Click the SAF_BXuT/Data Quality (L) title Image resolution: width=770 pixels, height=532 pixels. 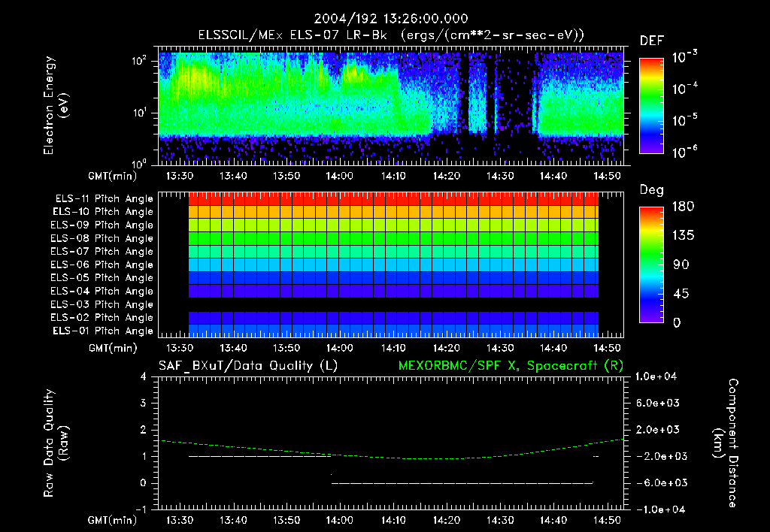[248, 366]
